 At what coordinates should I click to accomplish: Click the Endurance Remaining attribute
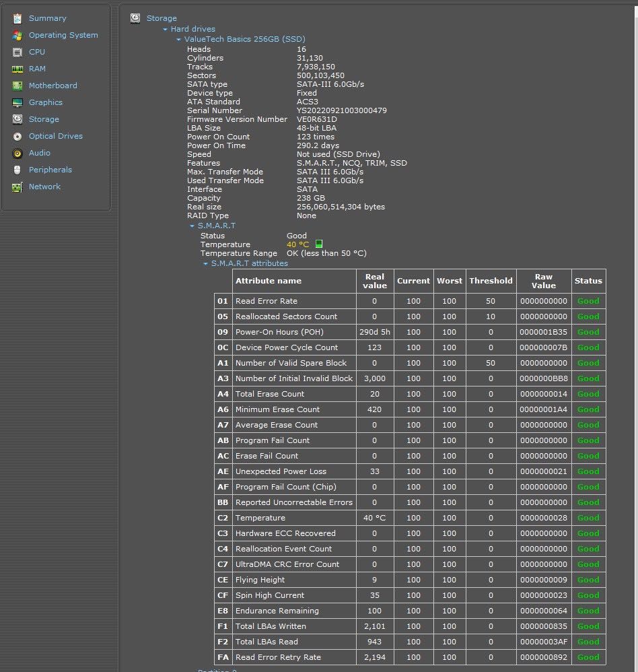click(277, 611)
